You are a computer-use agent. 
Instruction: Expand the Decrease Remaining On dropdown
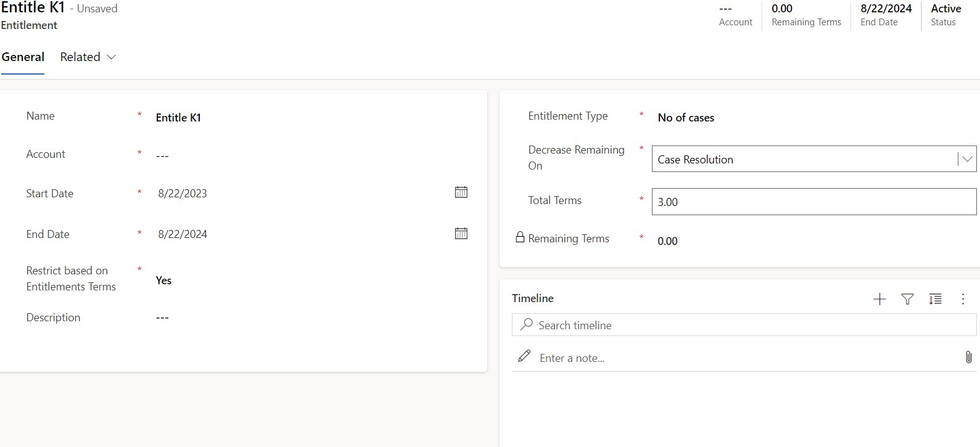pyautogui.click(x=966, y=159)
